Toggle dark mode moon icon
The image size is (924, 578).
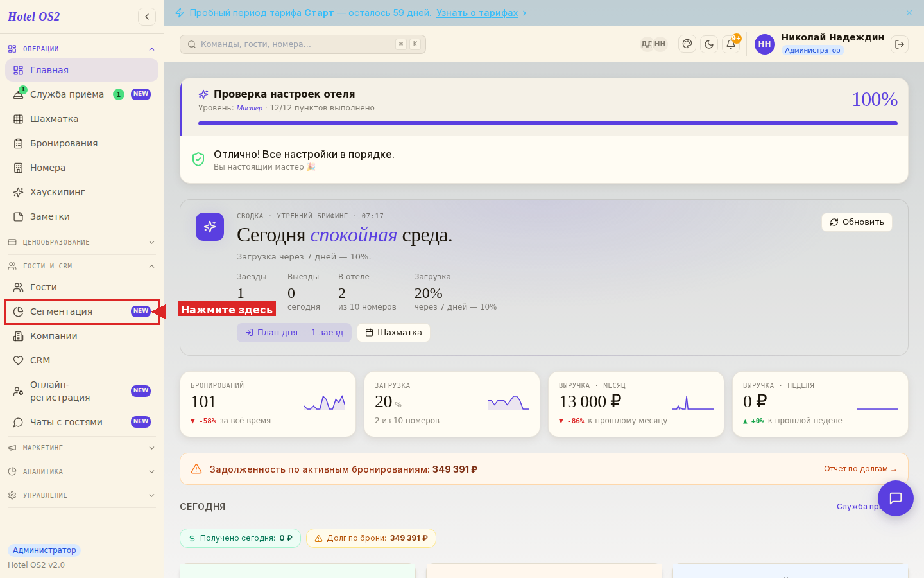709,44
